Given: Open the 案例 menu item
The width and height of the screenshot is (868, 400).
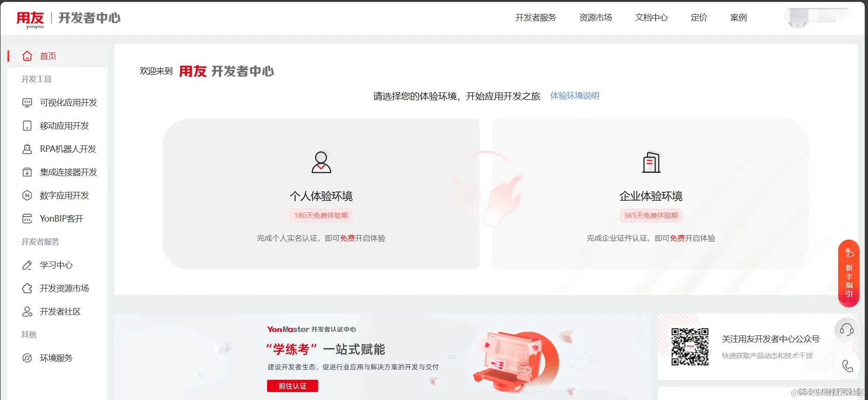Looking at the screenshot, I should click(738, 18).
